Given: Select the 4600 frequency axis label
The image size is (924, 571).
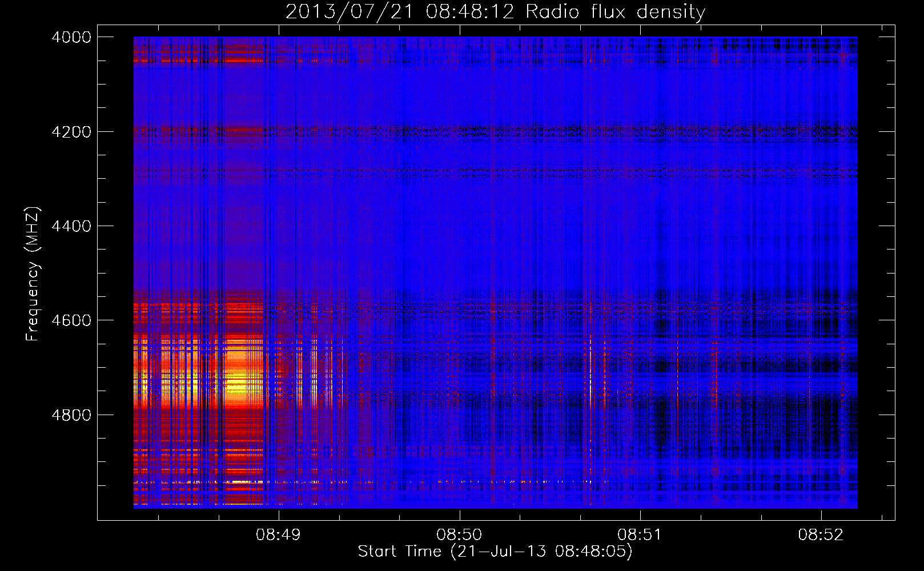Looking at the screenshot, I should (71, 320).
